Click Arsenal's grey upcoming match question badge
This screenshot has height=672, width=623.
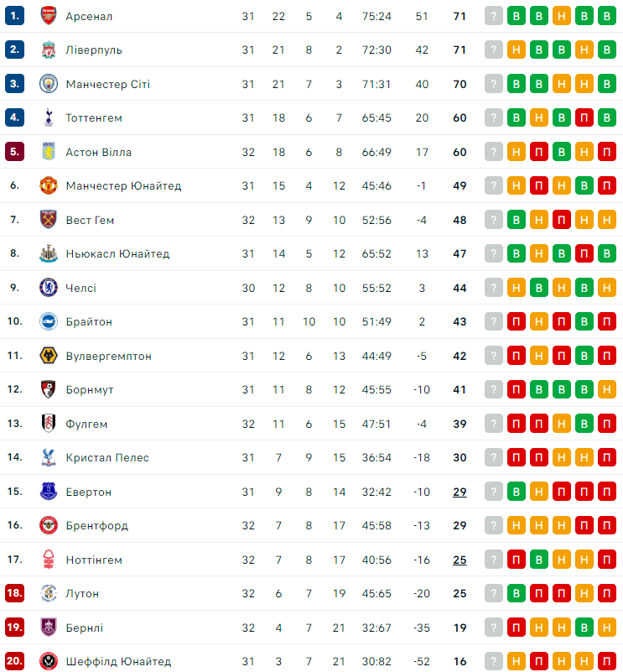pos(494,16)
